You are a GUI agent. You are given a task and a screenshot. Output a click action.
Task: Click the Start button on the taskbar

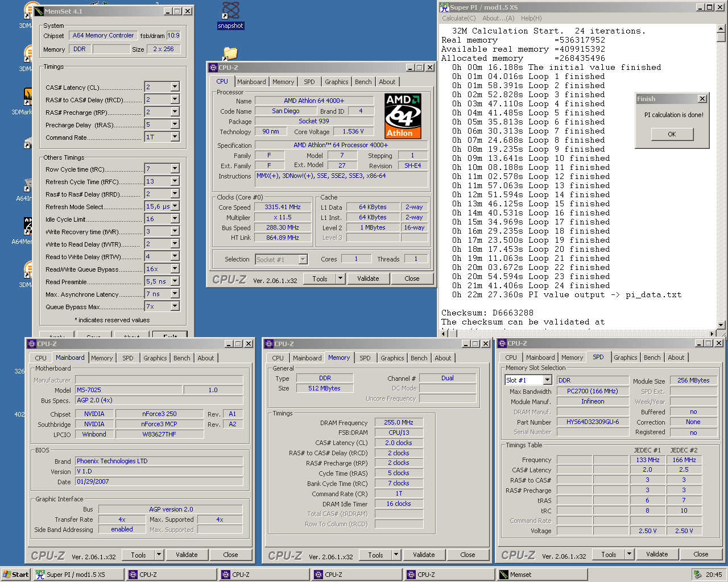click(15, 575)
